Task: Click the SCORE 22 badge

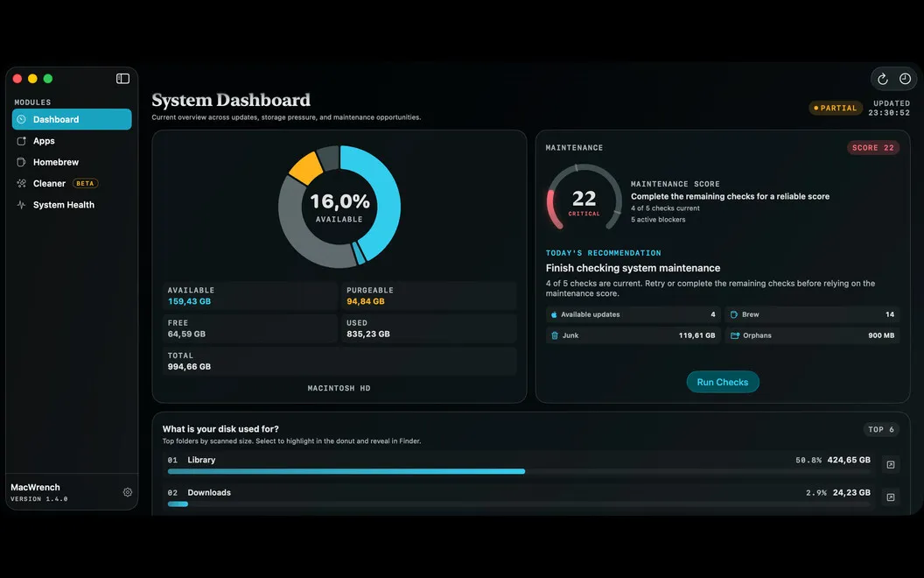Action: (x=872, y=147)
